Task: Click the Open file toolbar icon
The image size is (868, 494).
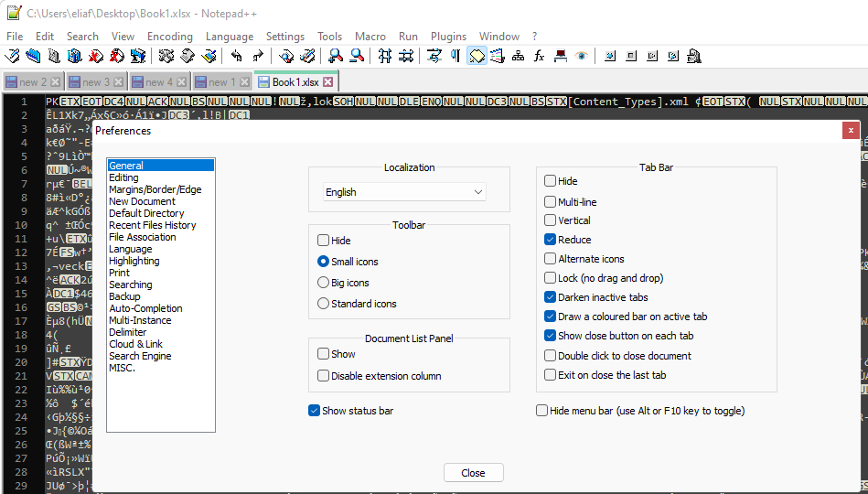Action: (33, 56)
